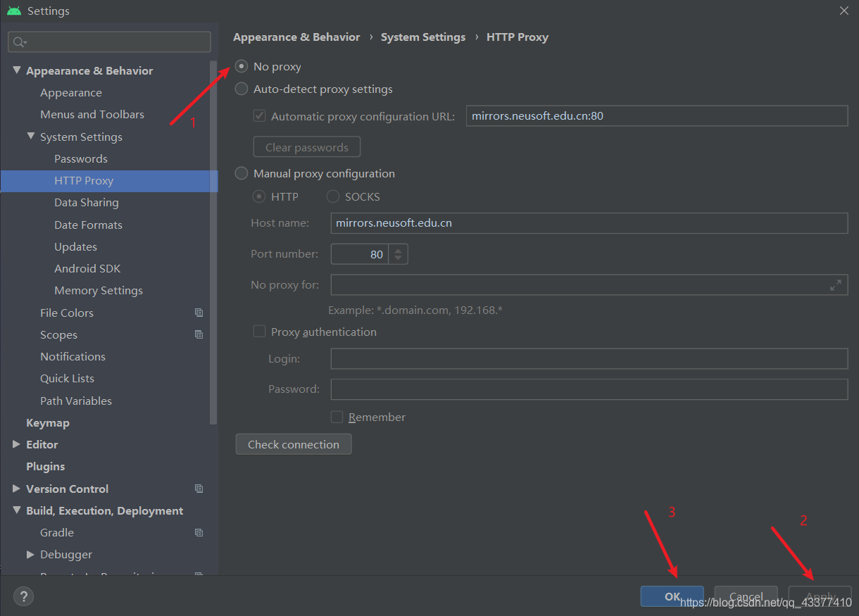Click the project-level icon beside Scopes
Viewport: 859px width, 616px height.
coord(199,334)
